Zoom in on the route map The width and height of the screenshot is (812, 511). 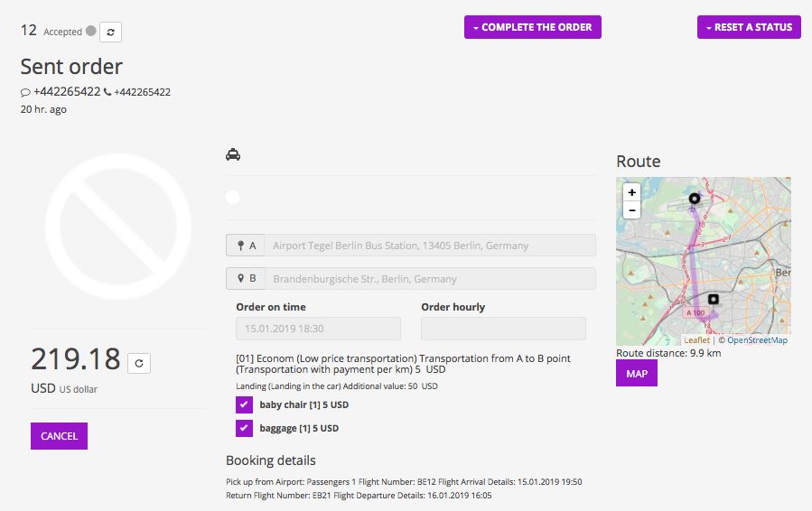tap(632, 192)
